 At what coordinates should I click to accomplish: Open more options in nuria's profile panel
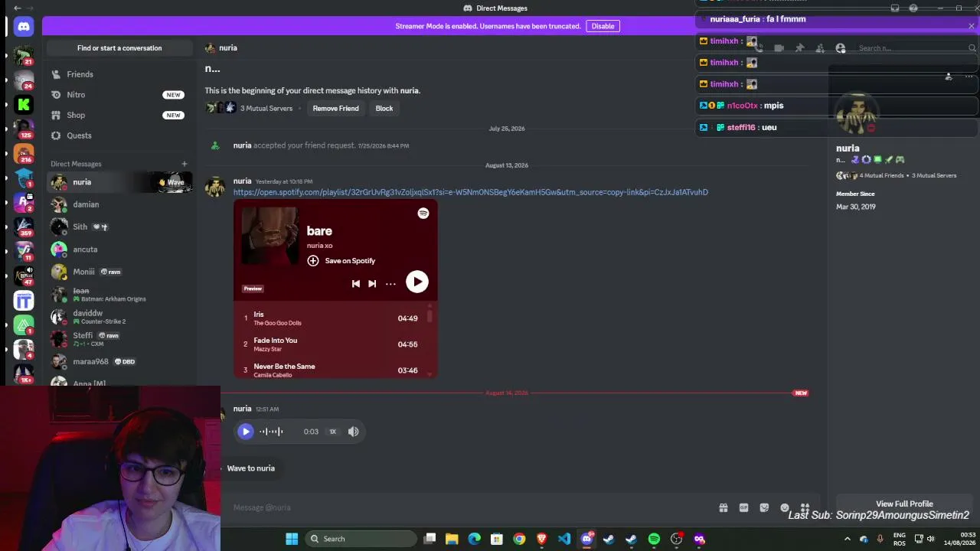[x=969, y=77]
